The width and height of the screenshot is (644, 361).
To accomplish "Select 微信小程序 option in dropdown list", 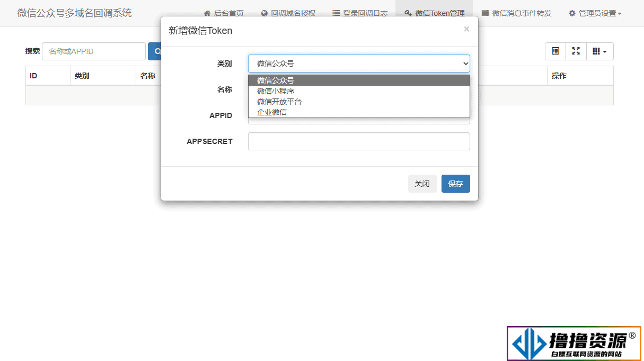I will click(x=359, y=91).
